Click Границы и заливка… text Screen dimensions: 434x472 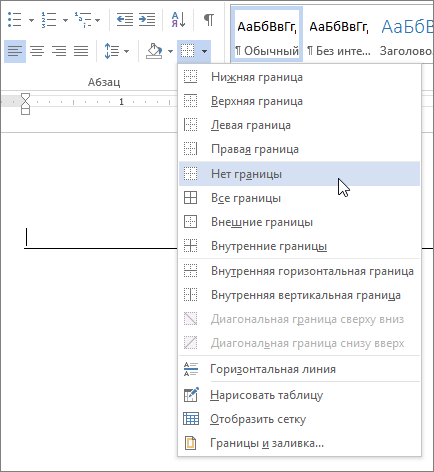pos(267,443)
